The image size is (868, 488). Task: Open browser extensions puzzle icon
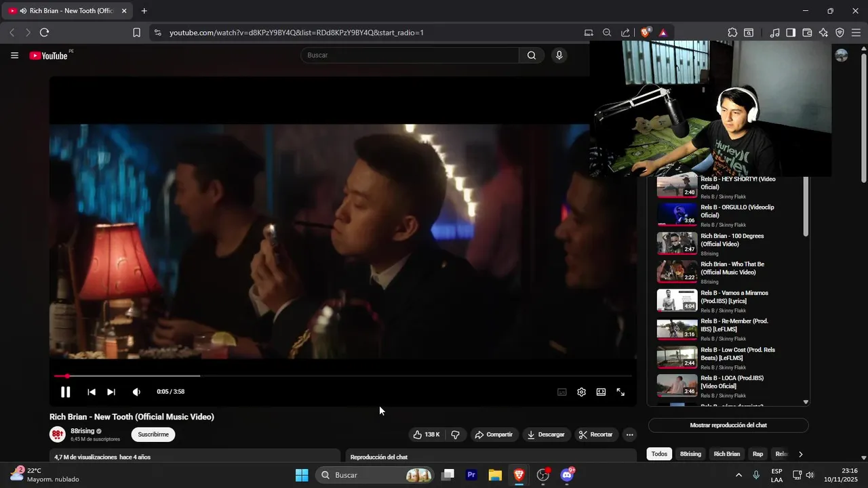[732, 33]
